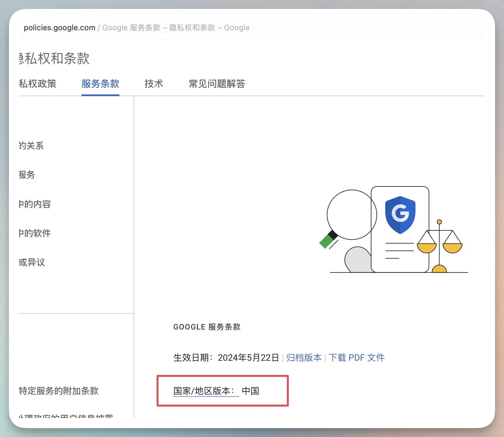
Task: Click the 中国 country value text
Action: pyautogui.click(x=251, y=391)
